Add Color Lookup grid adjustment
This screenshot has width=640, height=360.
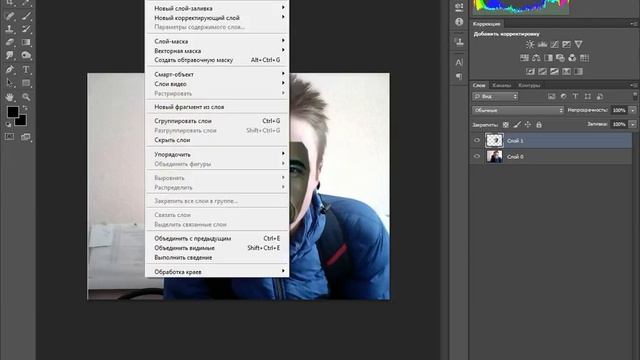click(584, 58)
